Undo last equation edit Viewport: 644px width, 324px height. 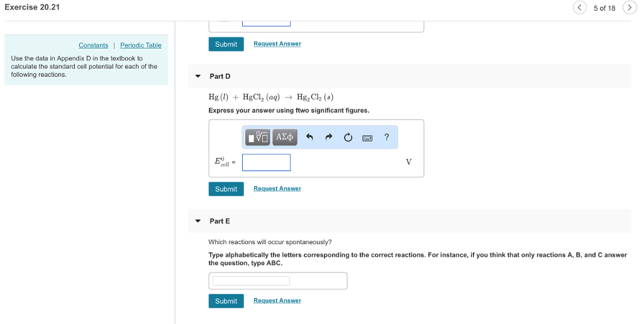click(309, 137)
